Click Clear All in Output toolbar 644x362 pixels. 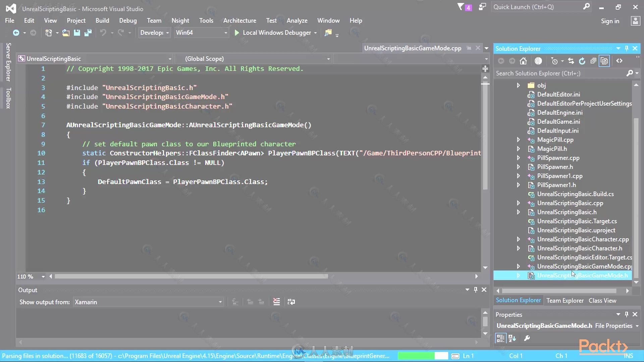click(x=276, y=302)
